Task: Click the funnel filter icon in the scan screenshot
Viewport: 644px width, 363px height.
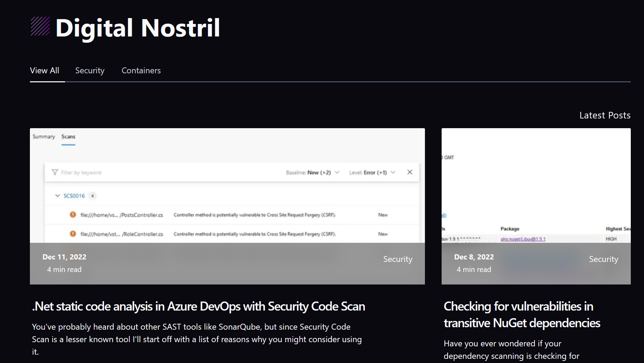Action: [x=55, y=172]
